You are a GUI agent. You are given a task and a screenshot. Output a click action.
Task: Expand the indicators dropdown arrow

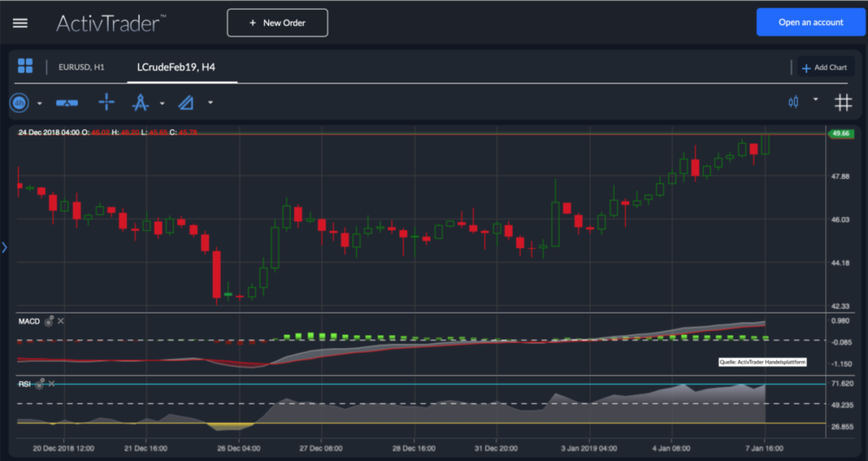210,103
